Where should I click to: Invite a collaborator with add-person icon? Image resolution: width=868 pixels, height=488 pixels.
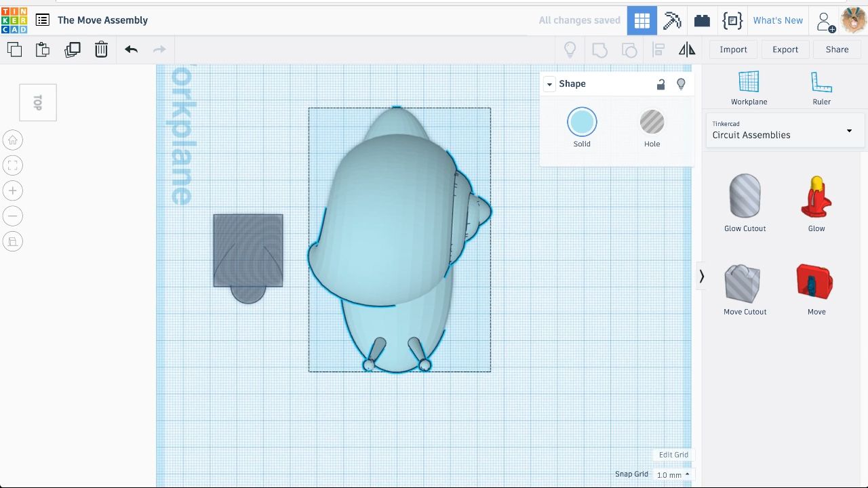pos(826,22)
